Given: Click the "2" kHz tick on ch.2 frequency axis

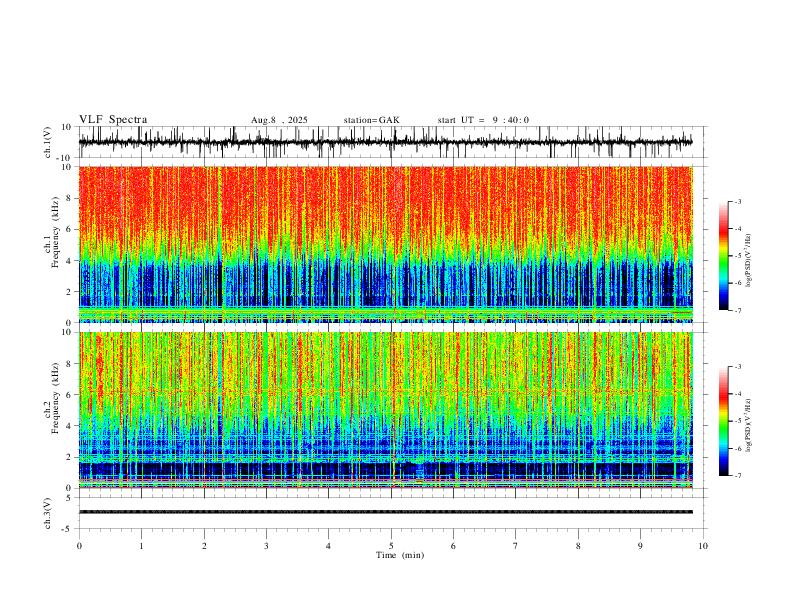Looking at the screenshot, I should tap(69, 457).
